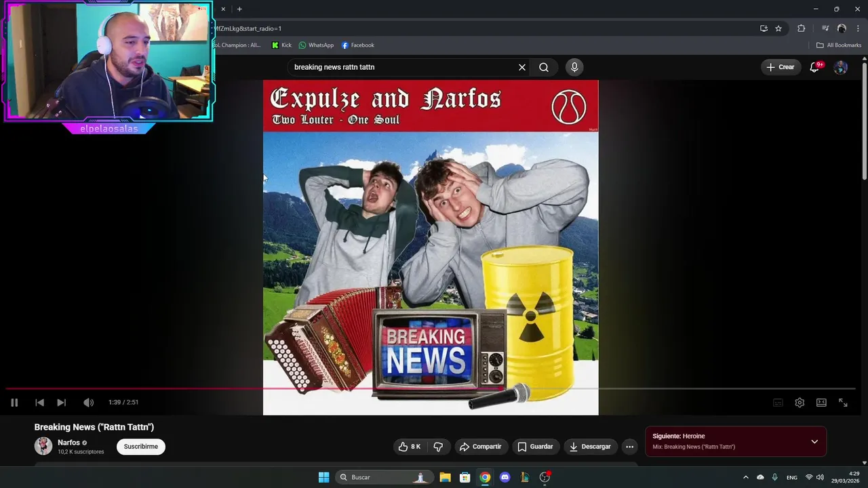Like the video with thumbs up

click(x=410, y=447)
